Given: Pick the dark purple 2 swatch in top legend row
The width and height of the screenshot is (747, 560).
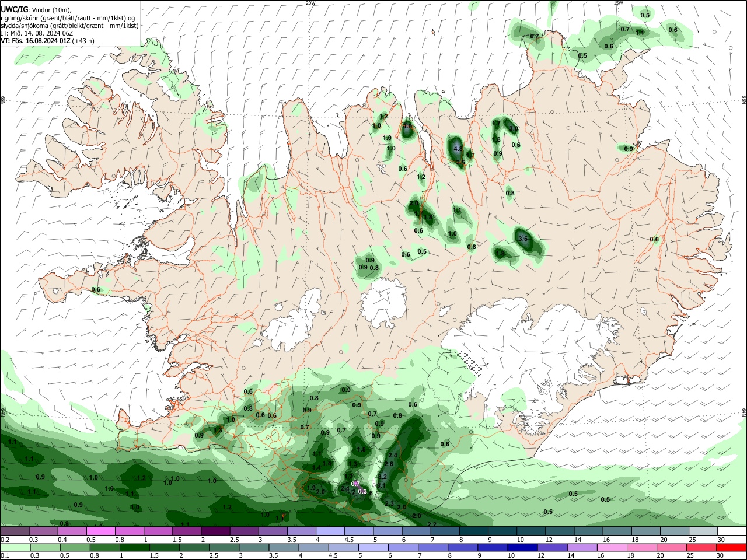Looking at the screenshot, I should pos(215,531).
